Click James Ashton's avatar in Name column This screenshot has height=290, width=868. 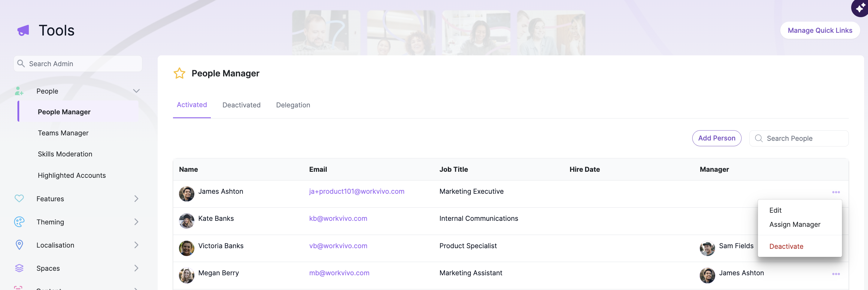coord(186,194)
